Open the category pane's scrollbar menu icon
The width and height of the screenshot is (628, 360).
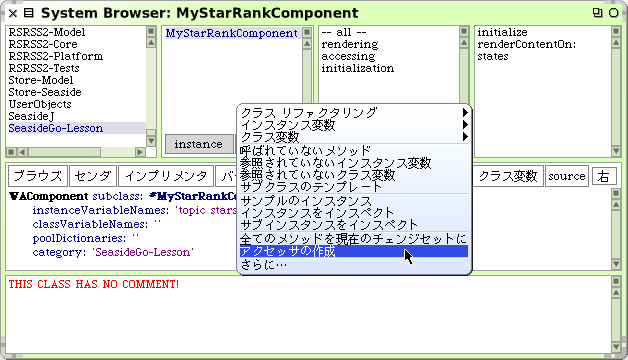(x=151, y=31)
